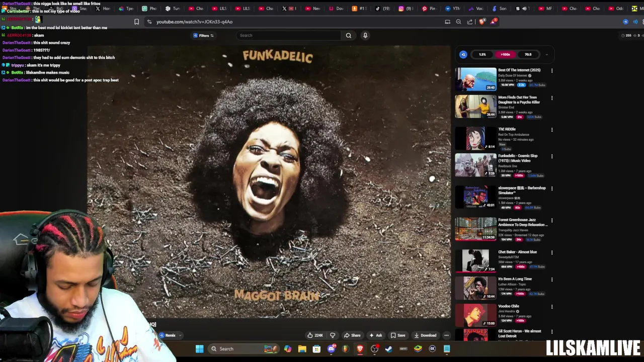Click the search magnifier button
The image size is (644, 362).
[348, 35]
